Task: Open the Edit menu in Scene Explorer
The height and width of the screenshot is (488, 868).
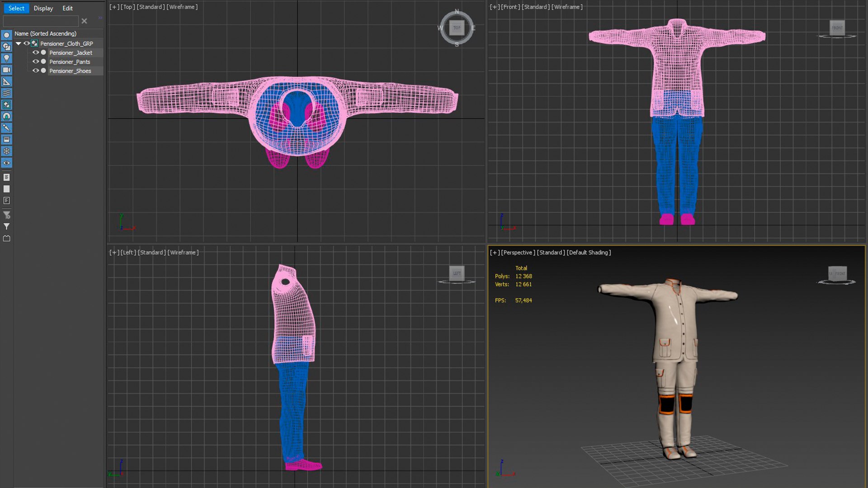Action: [67, 8]
